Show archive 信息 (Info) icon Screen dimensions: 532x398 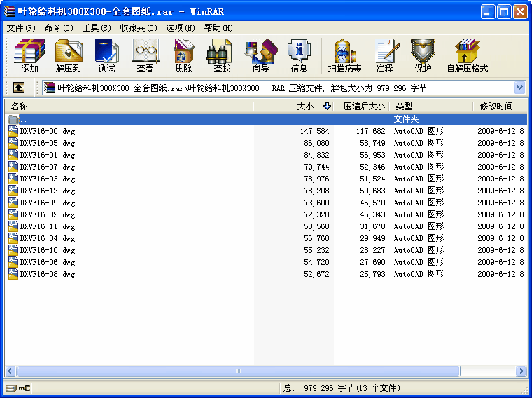[299, 56]
